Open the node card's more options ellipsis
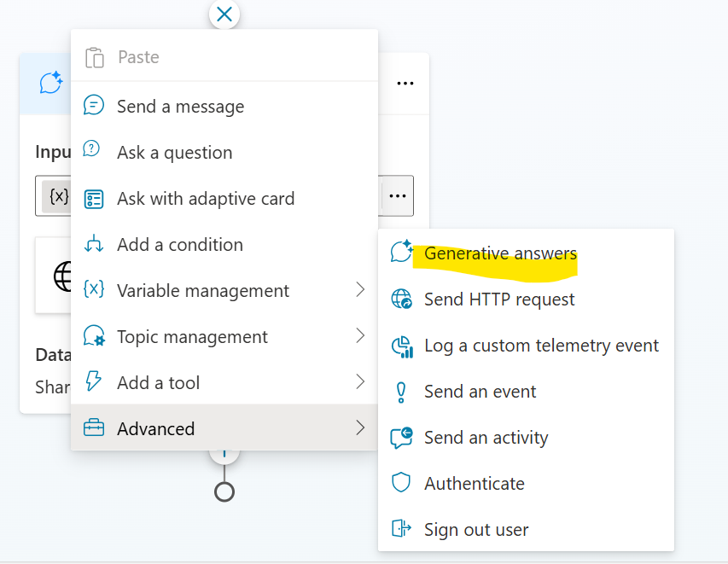Viewport: 728px width, 564px height. tap(405, 83)
